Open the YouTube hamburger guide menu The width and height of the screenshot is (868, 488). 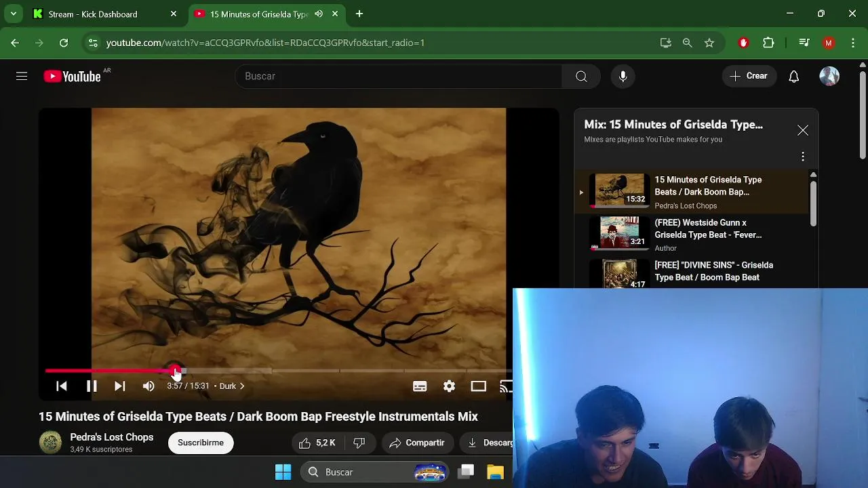pos(22,77)
